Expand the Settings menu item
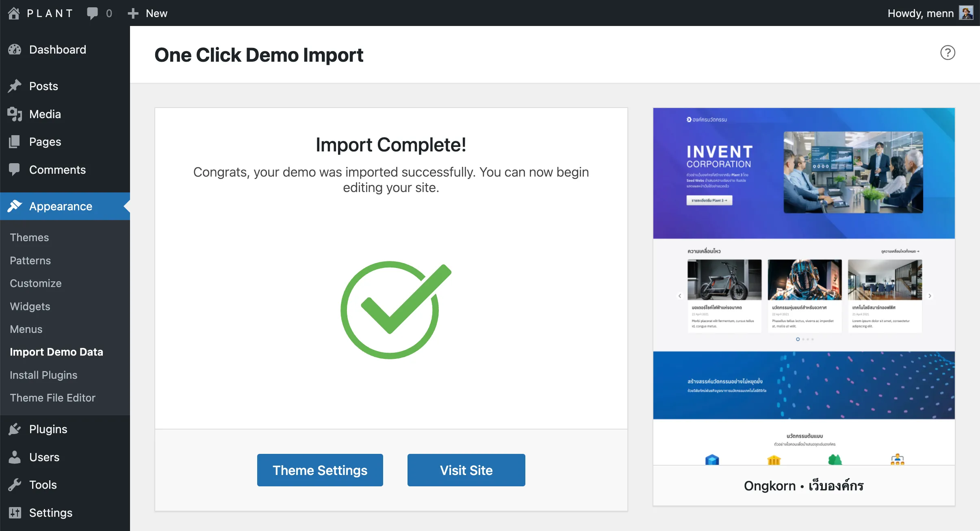 coord(51,512)
